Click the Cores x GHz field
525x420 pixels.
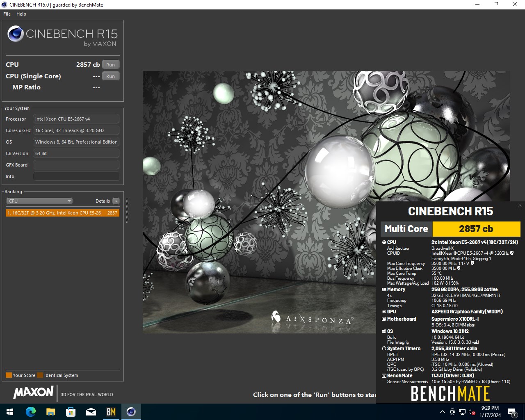point(76,130)
